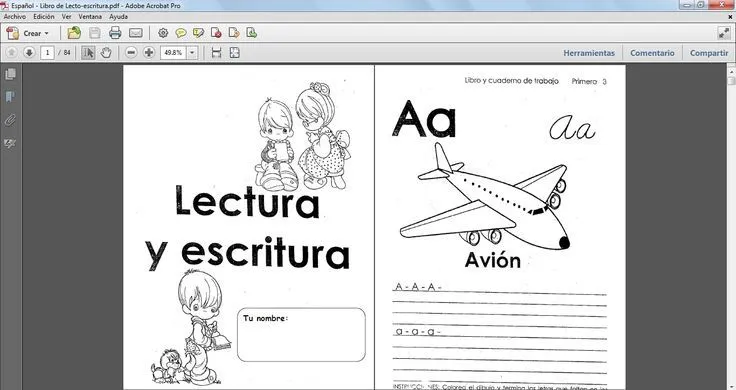Toggle read mode with expand arrows icon
The width and height of the screenshot is (736, 390).
pyautogui.click(x=723, y=33)
